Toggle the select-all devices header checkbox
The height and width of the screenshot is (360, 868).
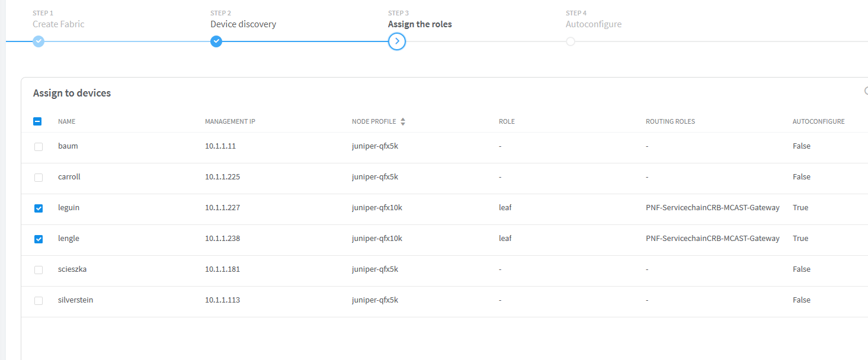37,121
